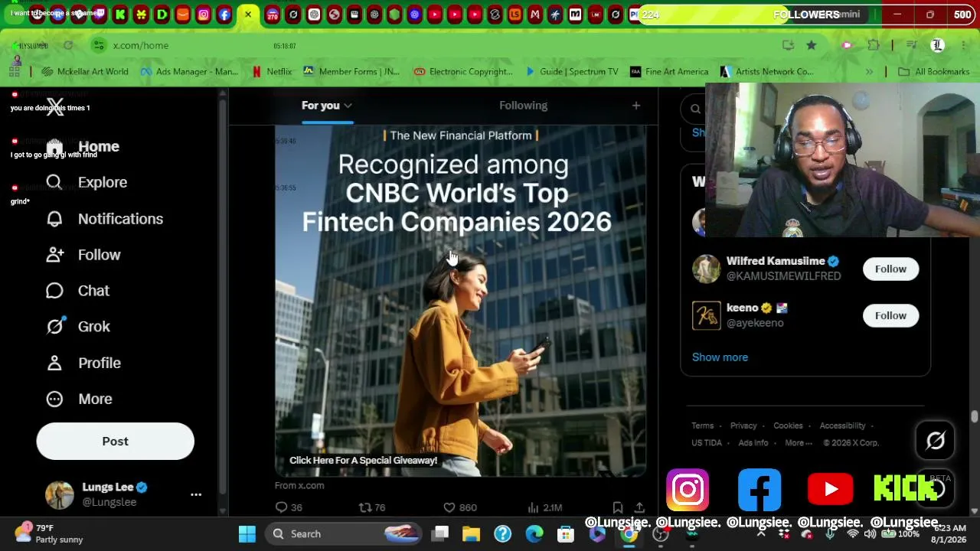This screenshot has width=980, height=551.
Task: Launch Microsoft Edge from the taskbar
Action: pyautogui.click(x=534, y=534)
